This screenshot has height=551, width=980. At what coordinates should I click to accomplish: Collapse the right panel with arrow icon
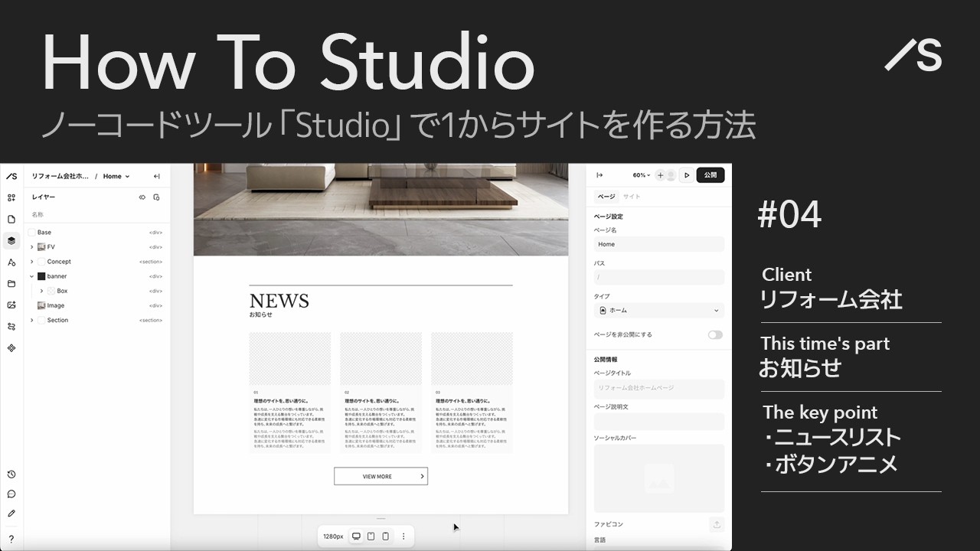(599, 175)
